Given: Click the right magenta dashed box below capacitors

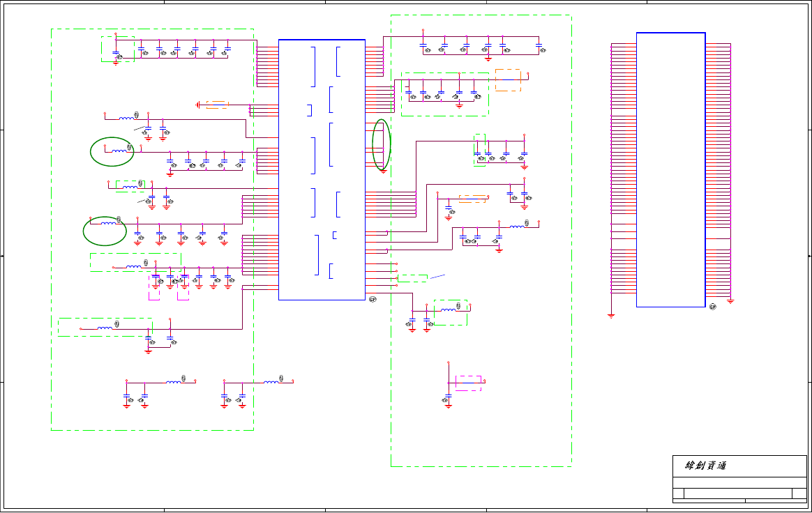Looking at the screenshot, I should pos(183,287).
